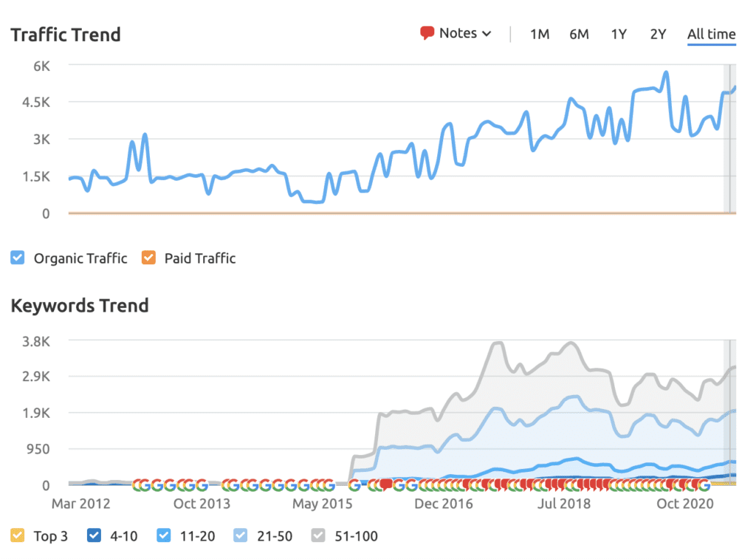Open the All time range view
Viewport: 756px width, 559px height.
(x=711, y=34)
